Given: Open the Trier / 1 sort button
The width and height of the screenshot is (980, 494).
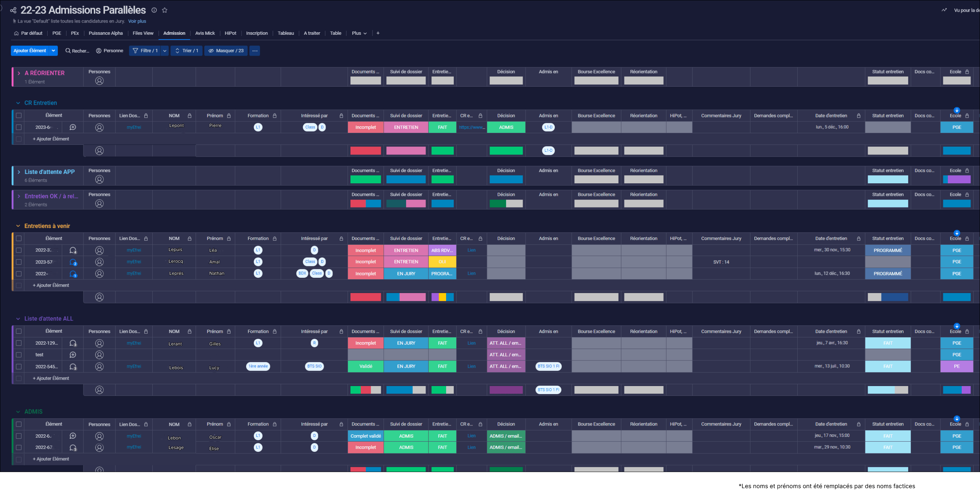Looking at the screenshot, I should (x=187, y=51).
